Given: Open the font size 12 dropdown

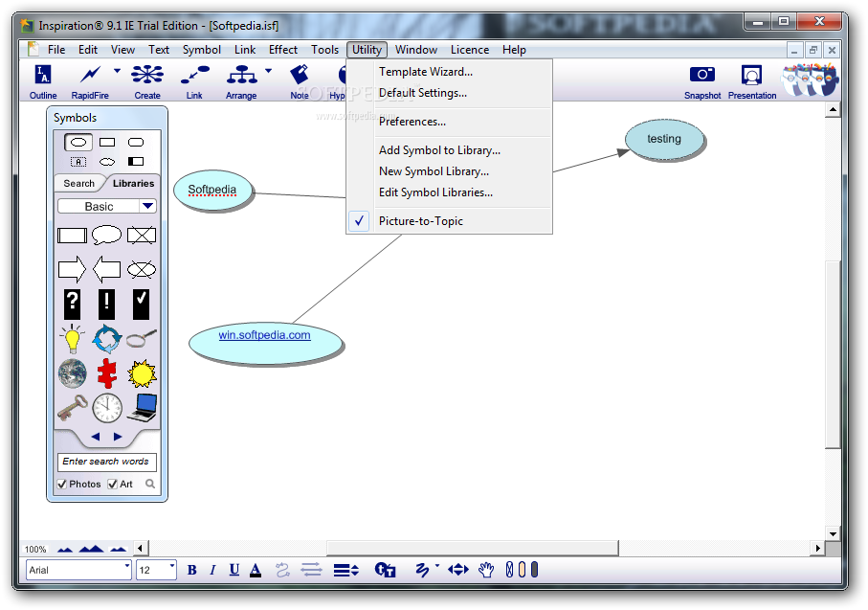Looking at the screenshot, I should (x=172, y=566).
